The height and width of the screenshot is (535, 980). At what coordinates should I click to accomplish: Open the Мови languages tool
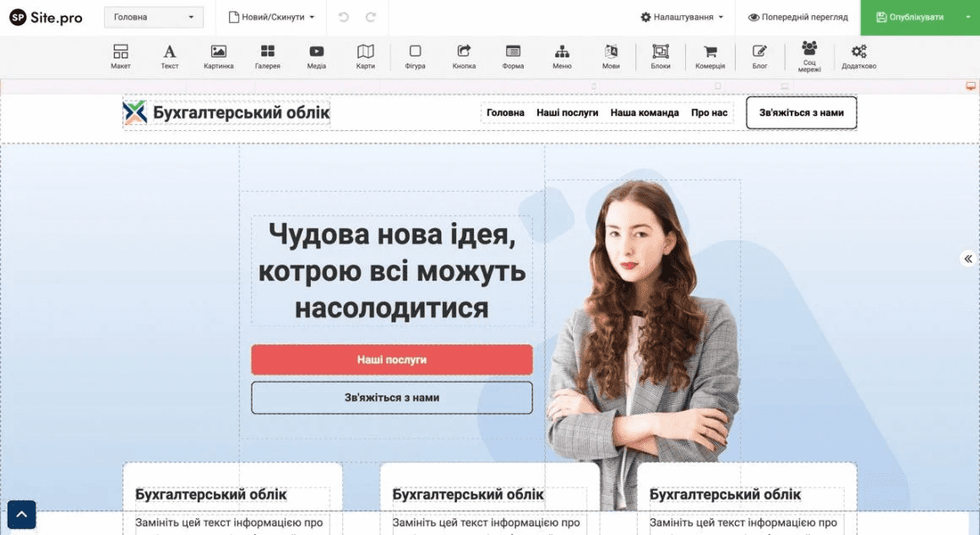pos(611,57)
